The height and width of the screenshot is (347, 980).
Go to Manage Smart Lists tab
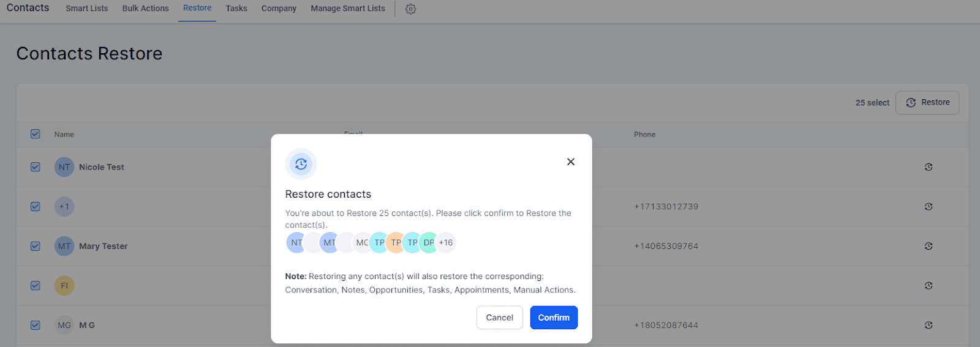click(347, 9)
